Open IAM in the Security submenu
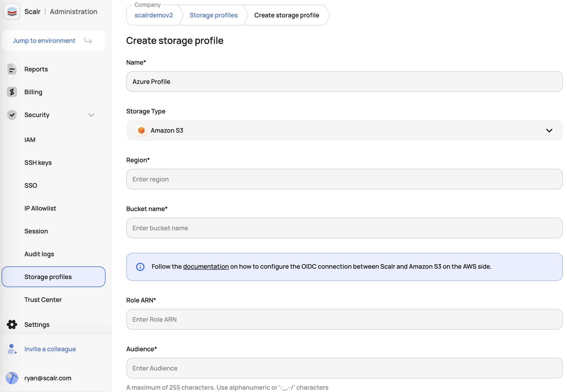The image size is (567, 392). [x=30, y=140]
